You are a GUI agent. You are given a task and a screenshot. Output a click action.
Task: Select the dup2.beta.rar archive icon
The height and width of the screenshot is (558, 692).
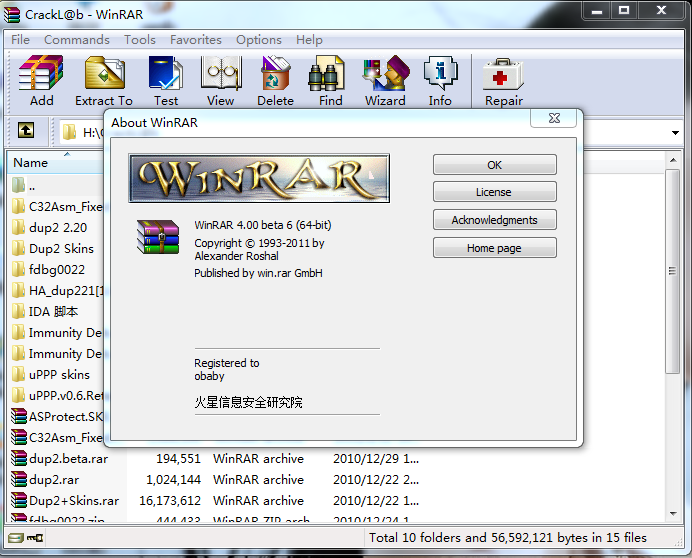(x=19, y=458)
